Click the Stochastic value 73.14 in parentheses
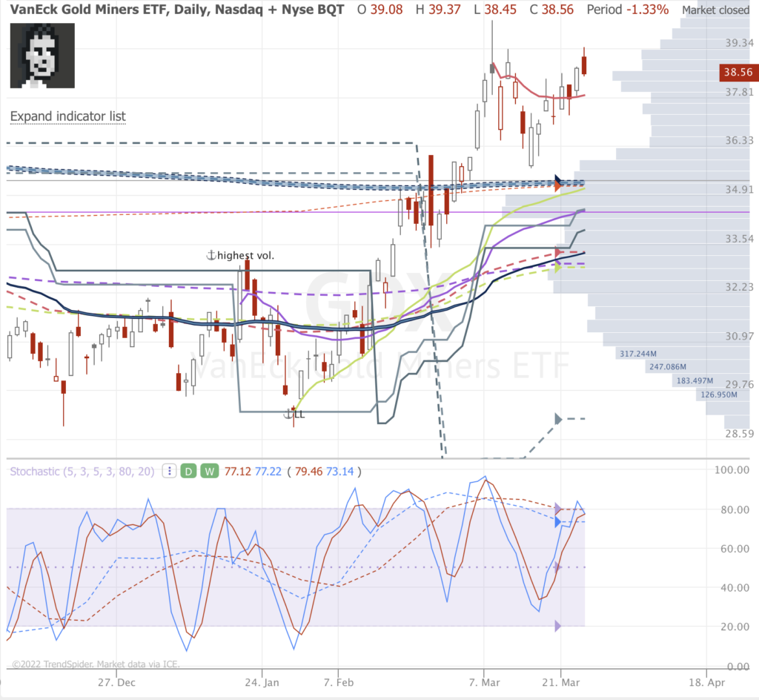Image resolution: width=759 pixels, height=700 pixels. [339, 472]
